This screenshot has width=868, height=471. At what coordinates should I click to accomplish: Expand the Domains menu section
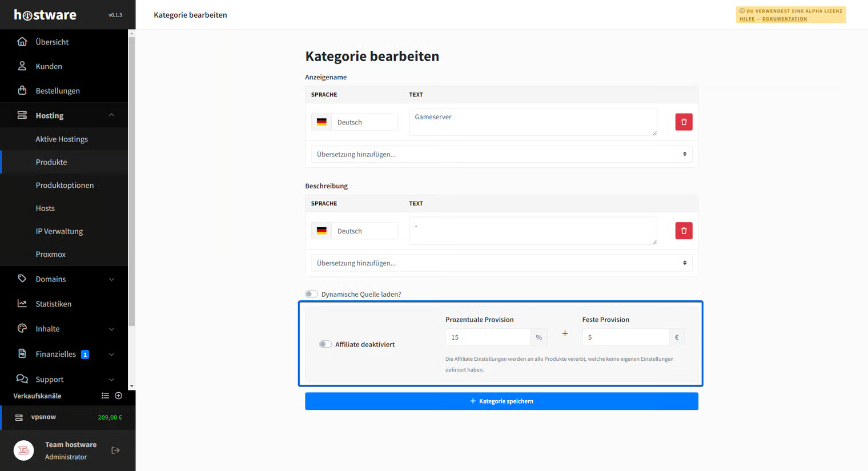111,279
